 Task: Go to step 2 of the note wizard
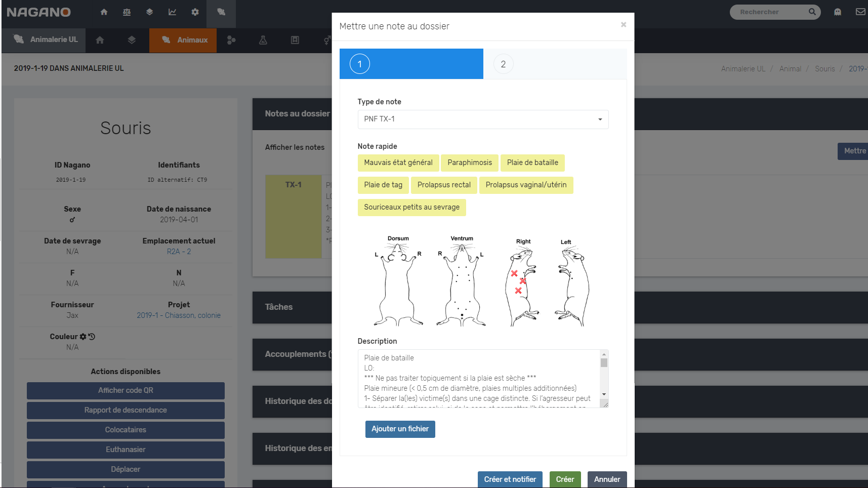tap(555, 64)
